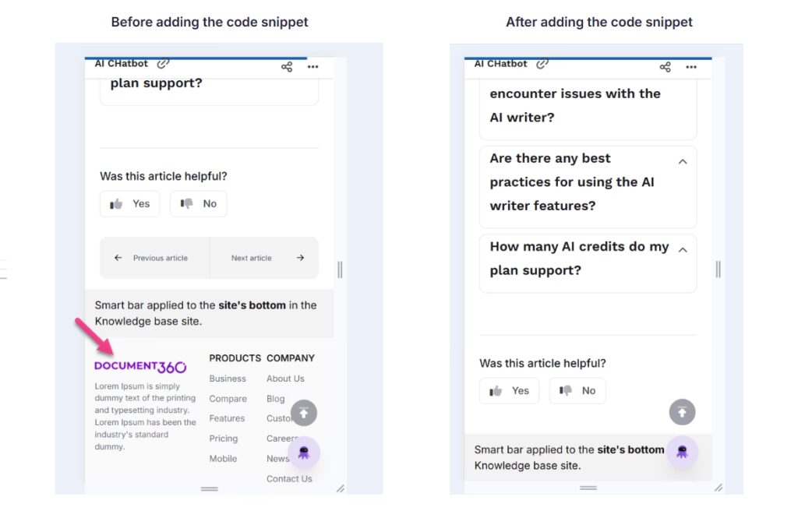Click scroll-to-top arrow in the After preview
Screen dimensions: 798x532
[x=682, y=413]
